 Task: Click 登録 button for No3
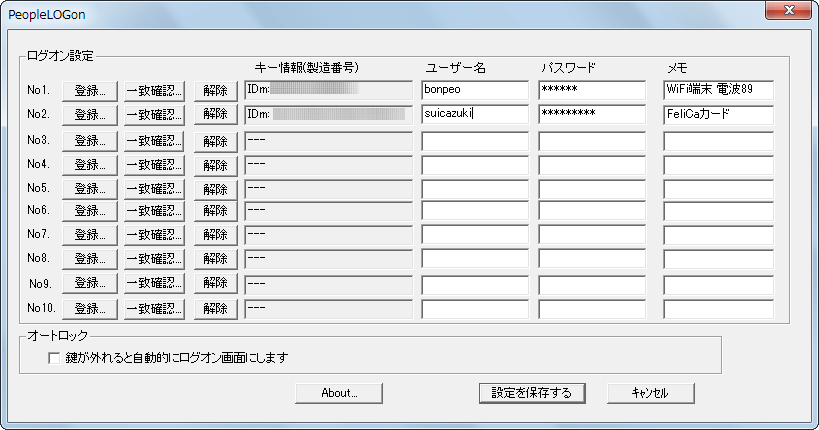click(90, 142)
